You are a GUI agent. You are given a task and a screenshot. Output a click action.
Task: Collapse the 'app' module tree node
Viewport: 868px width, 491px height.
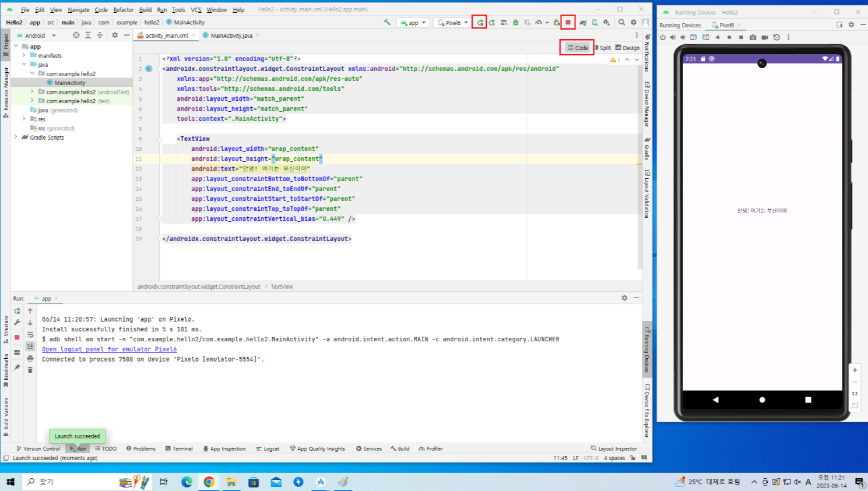[x=16, y=46]
